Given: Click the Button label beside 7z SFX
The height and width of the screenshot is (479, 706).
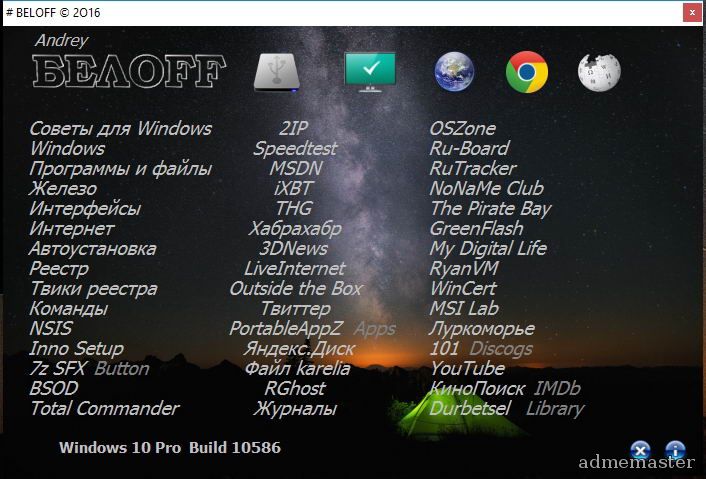Looking at the screenshot, I should coord(121,368).
